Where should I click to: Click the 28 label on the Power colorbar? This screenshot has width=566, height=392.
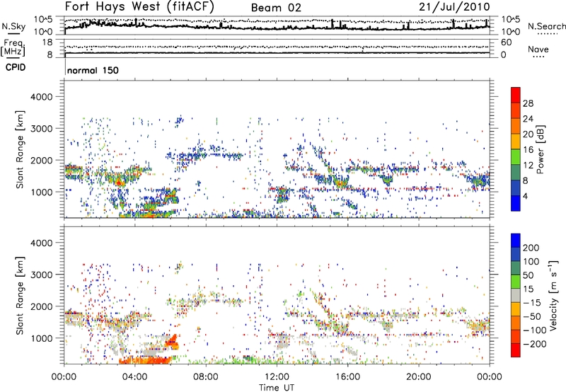pos(528,103)
